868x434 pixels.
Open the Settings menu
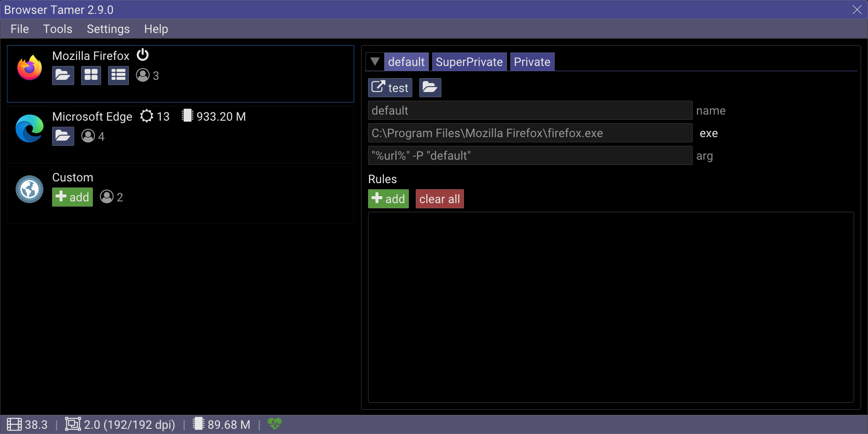[x=108, y=29]
